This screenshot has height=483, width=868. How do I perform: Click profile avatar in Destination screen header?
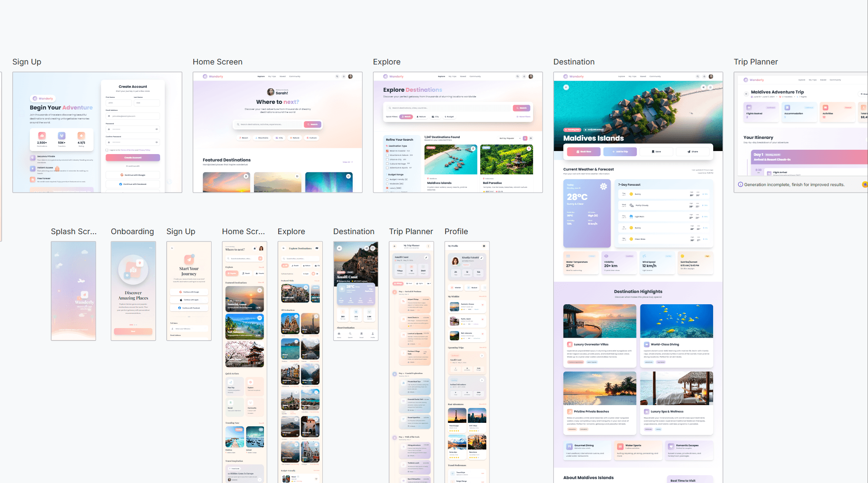[x=711, y=76]
